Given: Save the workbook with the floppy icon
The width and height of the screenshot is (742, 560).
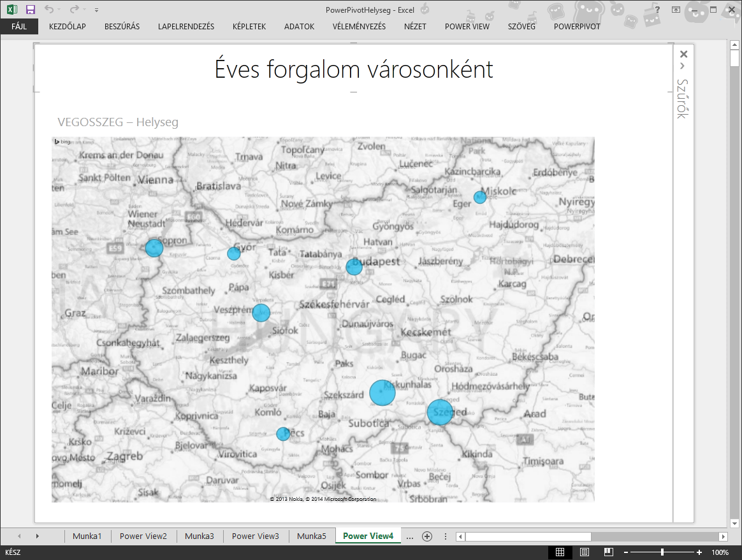Looking at the screenshot, I should (31, 9).
